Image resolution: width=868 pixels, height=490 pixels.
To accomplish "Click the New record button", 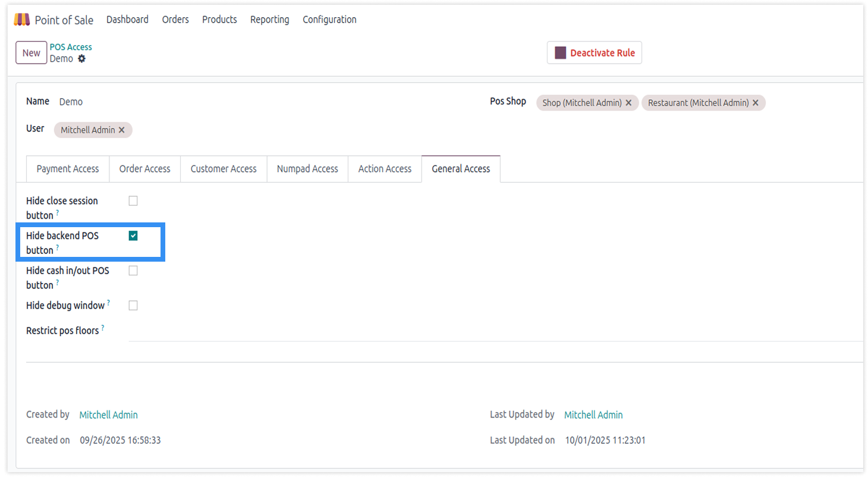I will tap(31, 53).
